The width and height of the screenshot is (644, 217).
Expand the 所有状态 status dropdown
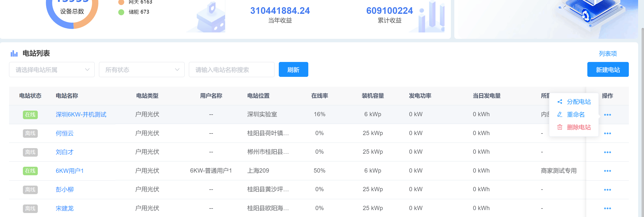[142, 70]
